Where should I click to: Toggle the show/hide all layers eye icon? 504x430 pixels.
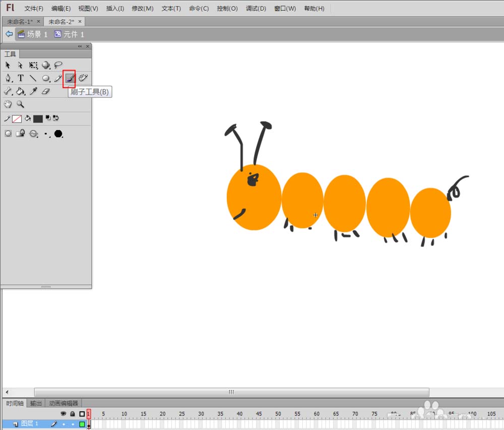tap(64, 414)
